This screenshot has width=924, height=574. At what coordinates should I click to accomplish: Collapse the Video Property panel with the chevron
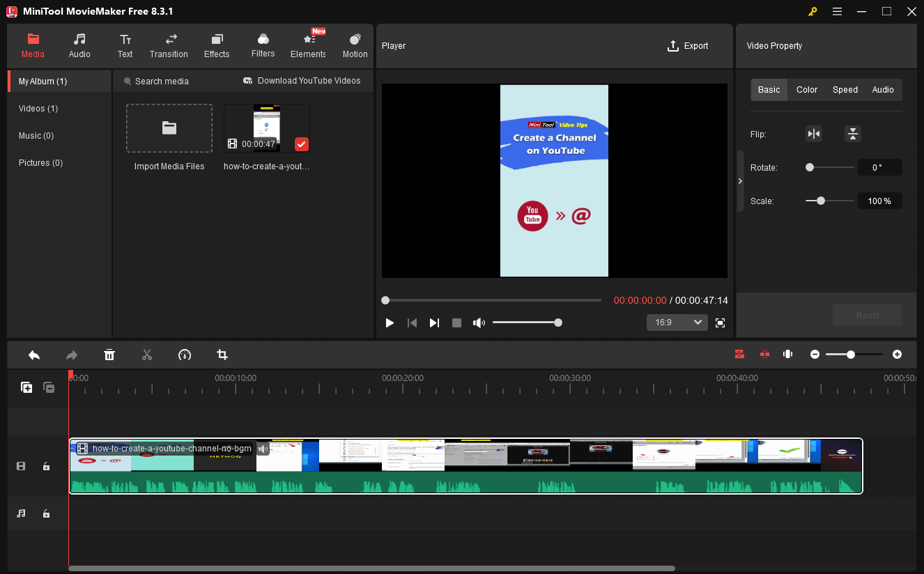pyautogui.click(x=740, y=180)
